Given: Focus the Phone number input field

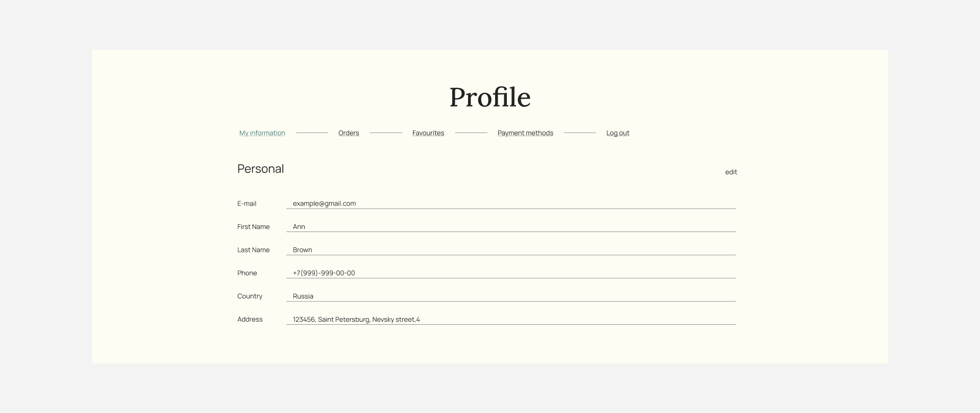Looking at the screenshot, I should (510, 273).
